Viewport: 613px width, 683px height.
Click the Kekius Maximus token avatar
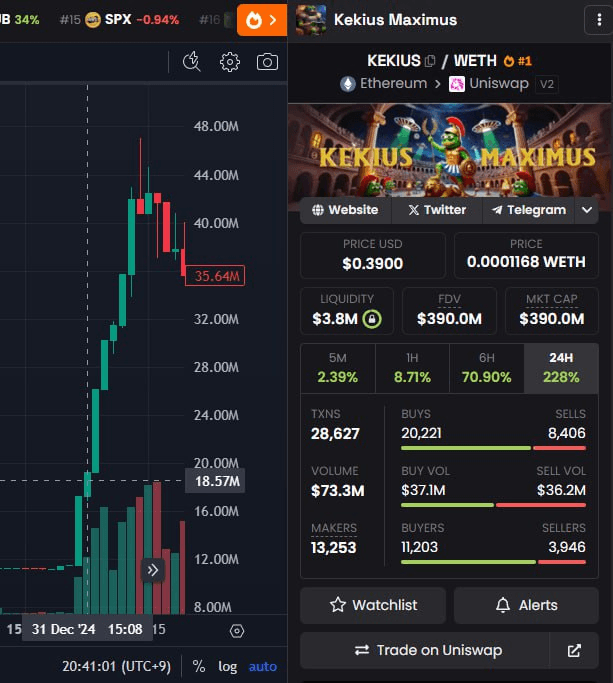(311, 20)
